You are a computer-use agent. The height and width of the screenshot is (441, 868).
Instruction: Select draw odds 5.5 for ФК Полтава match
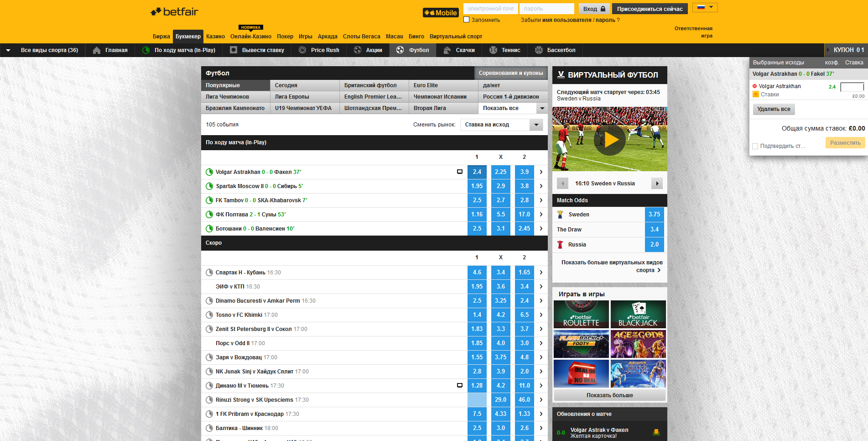501,215
